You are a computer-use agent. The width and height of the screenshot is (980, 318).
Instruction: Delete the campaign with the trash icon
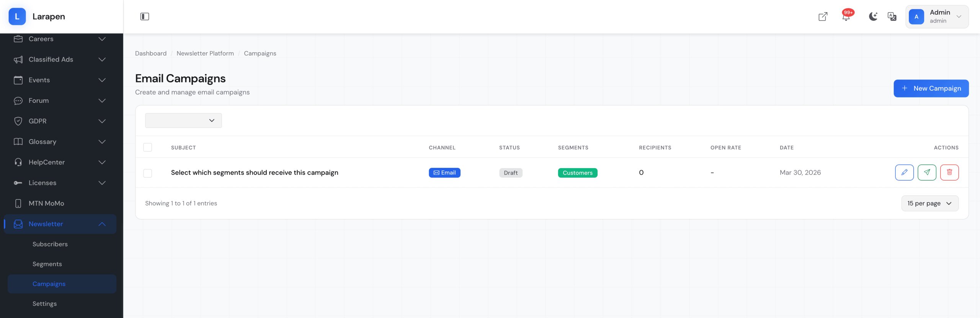click(949, 172)
